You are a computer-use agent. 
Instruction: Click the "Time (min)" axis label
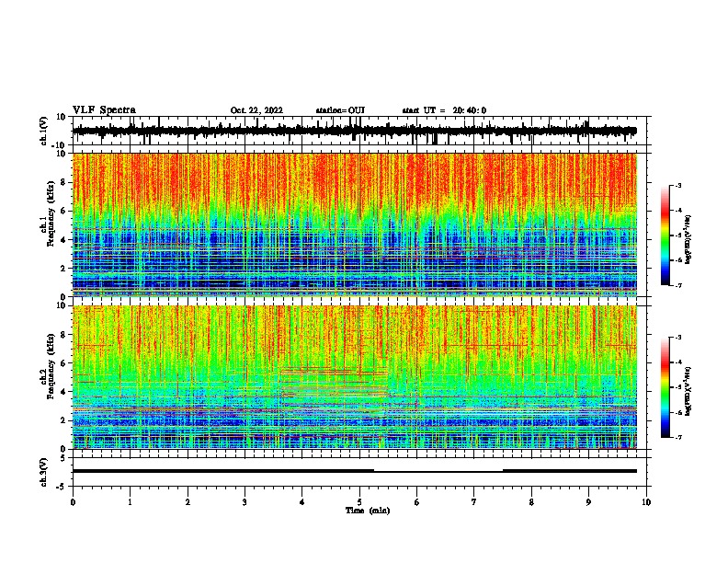coord(368,511)
